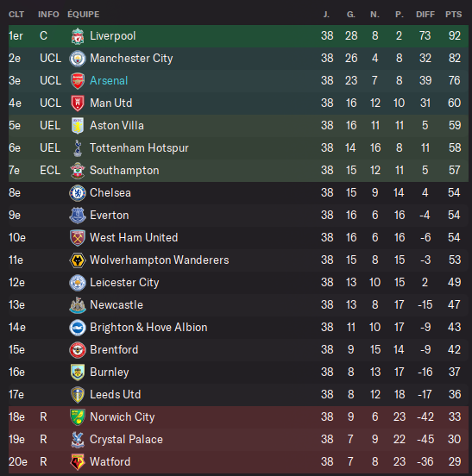Open the Wolverhampton Wanderers wolf badge
This screenshot has height=476, width=472.
click(78, 260)
